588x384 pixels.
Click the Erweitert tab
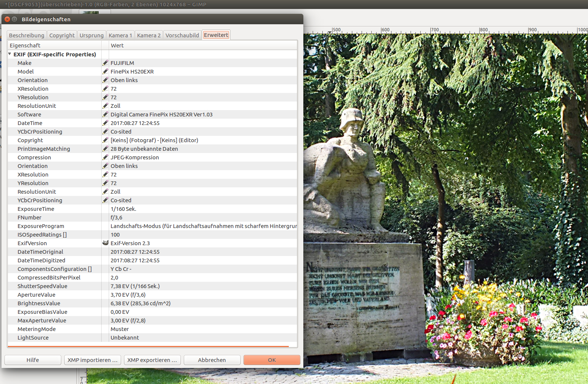pyautogui.click(x=216, y=35)
